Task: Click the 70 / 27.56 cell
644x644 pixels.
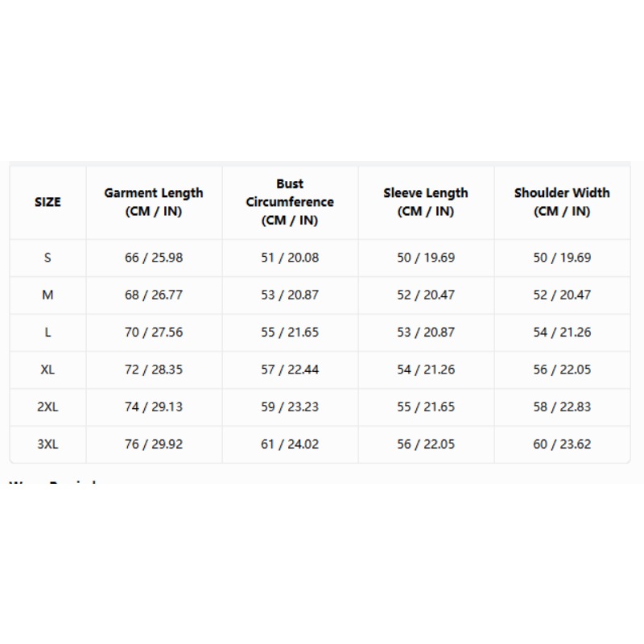Action: click(x=154, y=332)
